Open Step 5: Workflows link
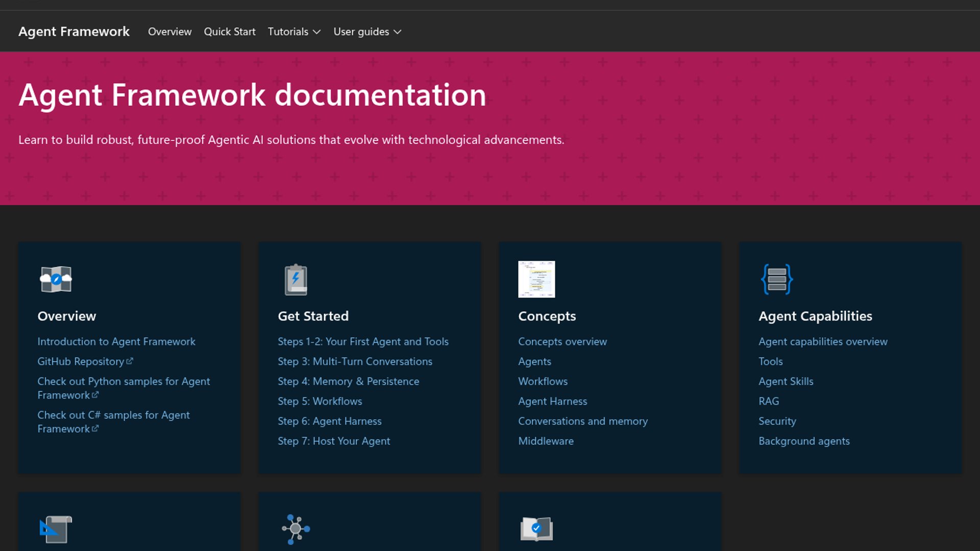The image size is (980, 551). 320,401
